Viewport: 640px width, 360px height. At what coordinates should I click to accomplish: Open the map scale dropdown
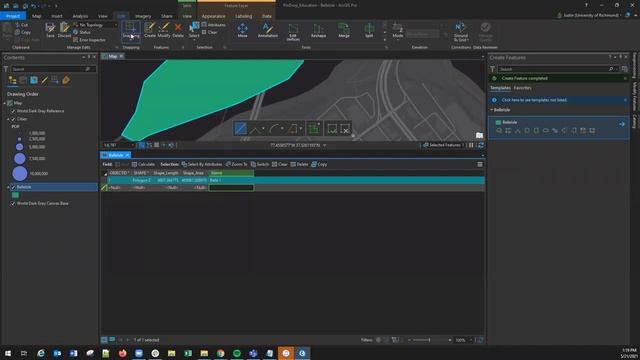[x=132, y=145]
